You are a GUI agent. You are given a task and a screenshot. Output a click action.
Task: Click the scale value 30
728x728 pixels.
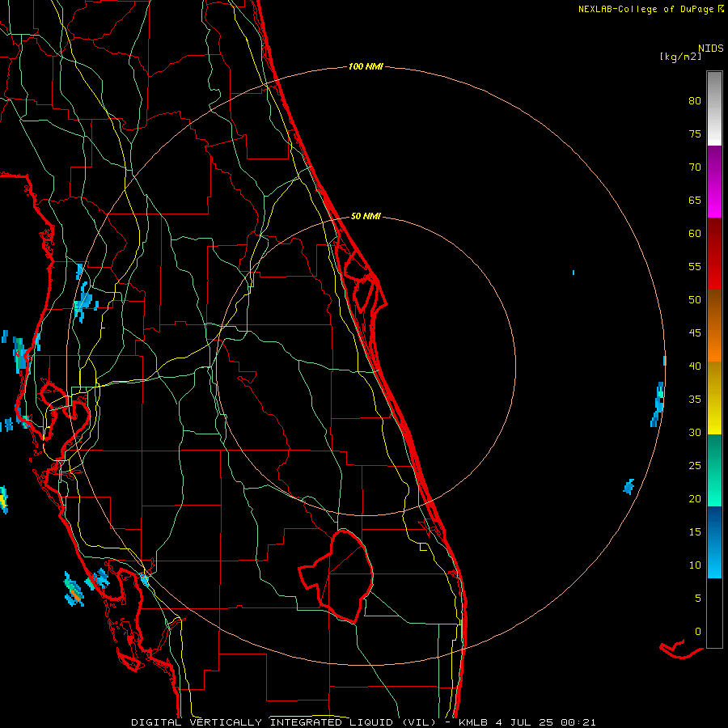(x=695, y=432)
